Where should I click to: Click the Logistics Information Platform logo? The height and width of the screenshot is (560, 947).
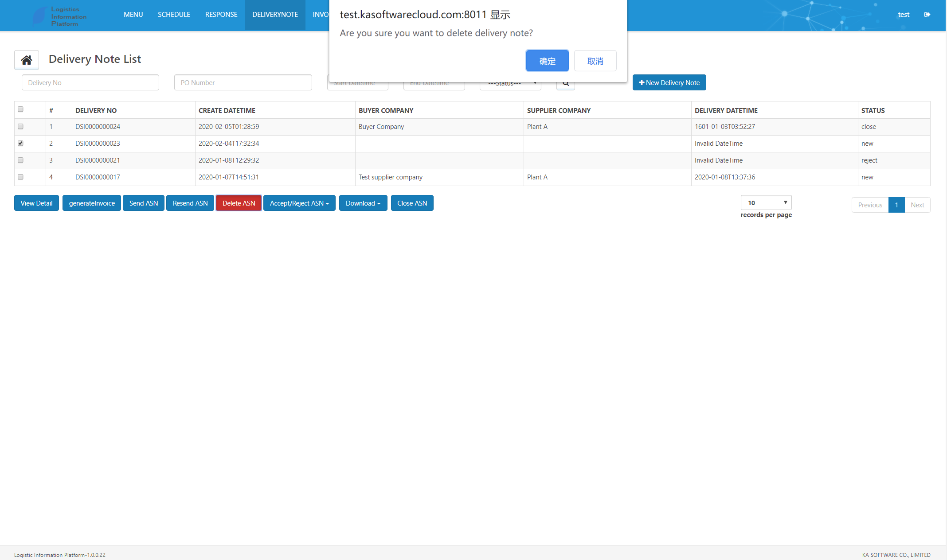(60, 16)
